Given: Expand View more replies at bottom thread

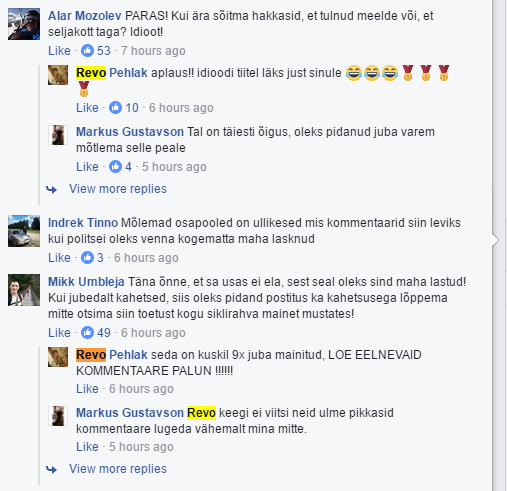Looking at the screenshot, I should click(118, 469).
